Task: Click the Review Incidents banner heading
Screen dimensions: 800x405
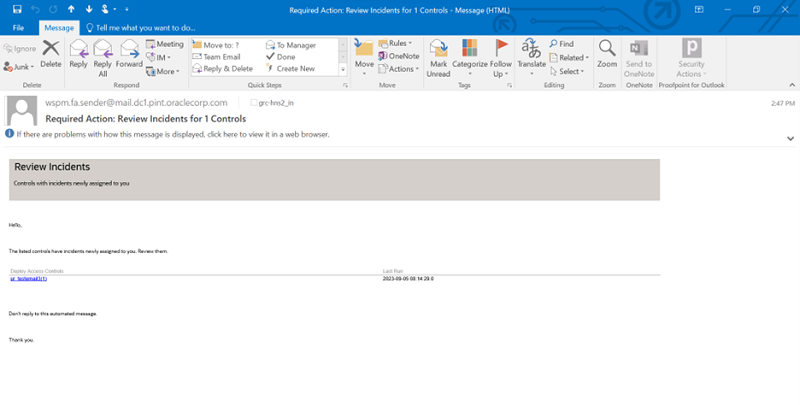Action: 52,167
